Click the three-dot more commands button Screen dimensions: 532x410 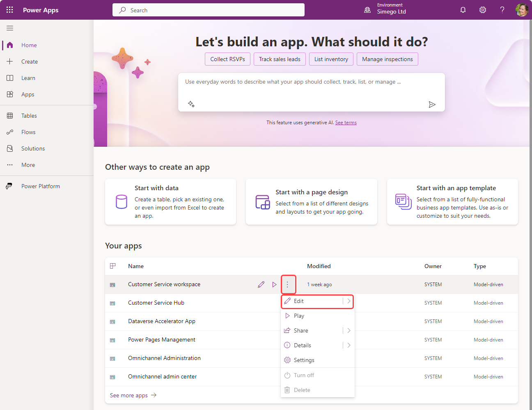[x=287, y=285]
